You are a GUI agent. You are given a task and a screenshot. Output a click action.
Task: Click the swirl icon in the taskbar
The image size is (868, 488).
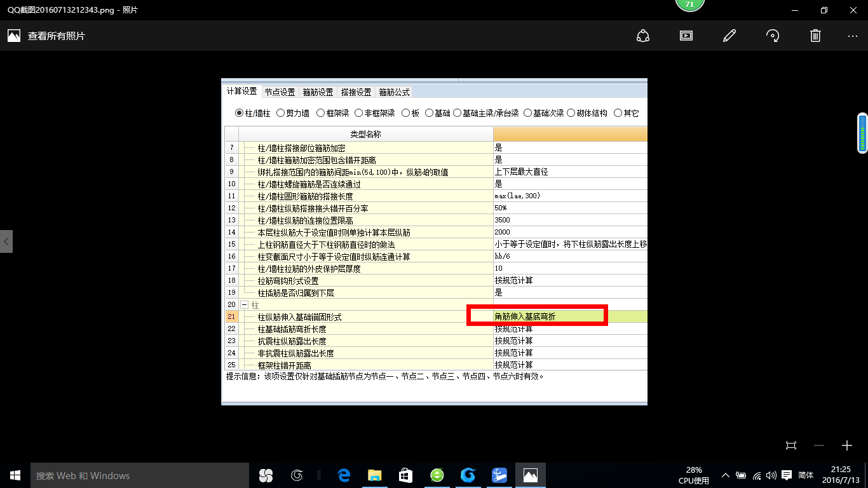tap(296, 475)
